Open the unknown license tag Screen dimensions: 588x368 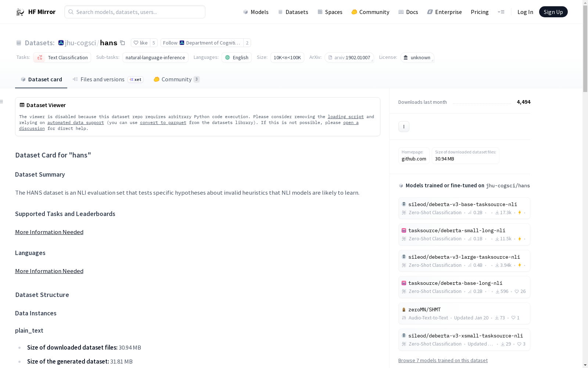[417, 57]
